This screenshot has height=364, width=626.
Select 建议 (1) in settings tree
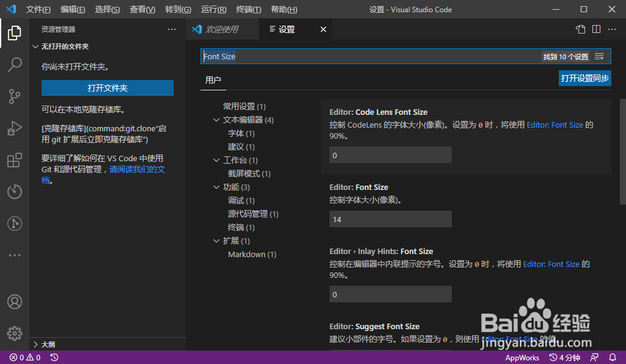click(241, 147)
